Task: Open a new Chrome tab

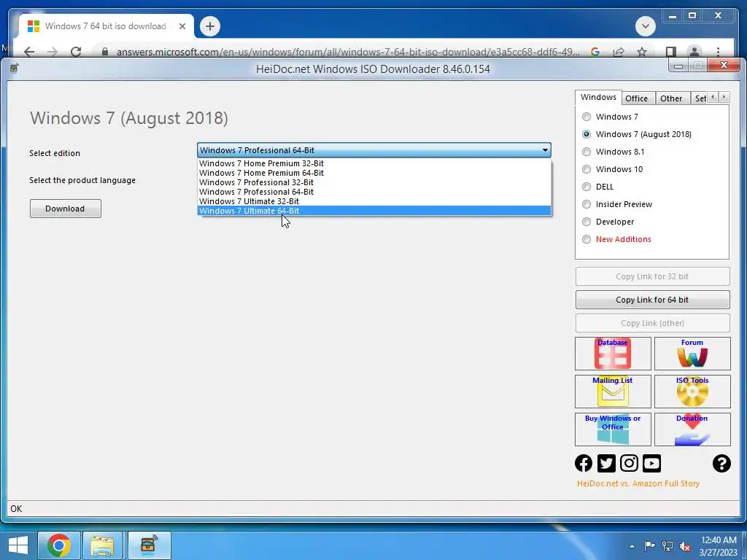Action: point(210,26)
